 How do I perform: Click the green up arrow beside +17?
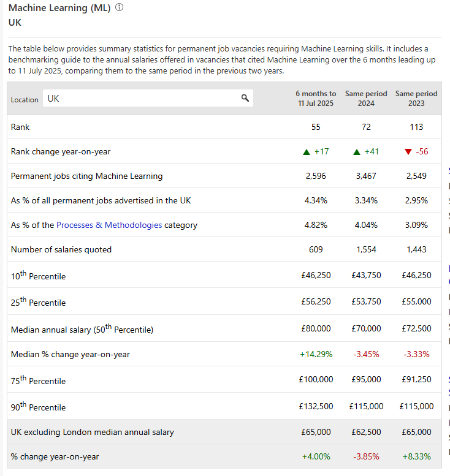307,152
